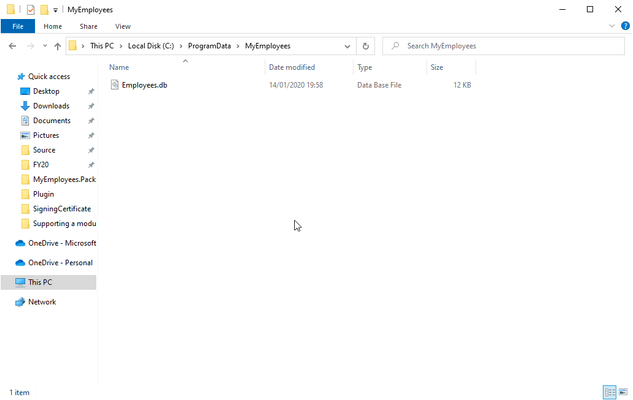Click the Properties quick access toolbar icon
This screenshot has width=633, height=400.
(31, 10)
